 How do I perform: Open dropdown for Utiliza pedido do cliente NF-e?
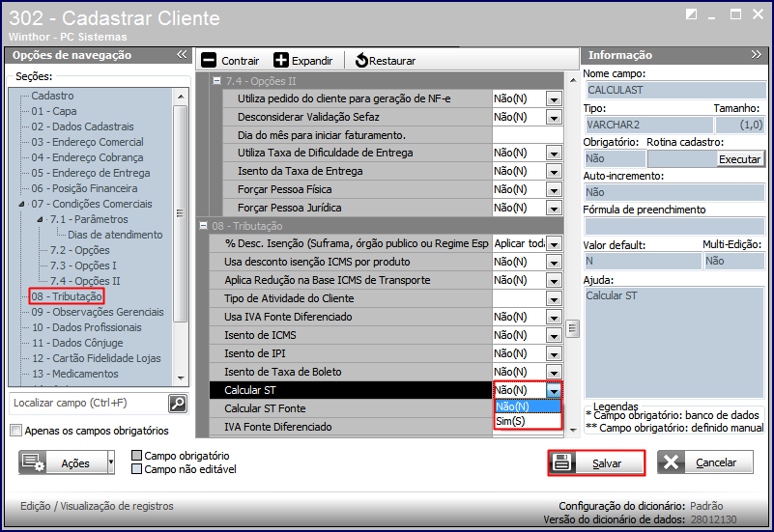coord(554,99)
